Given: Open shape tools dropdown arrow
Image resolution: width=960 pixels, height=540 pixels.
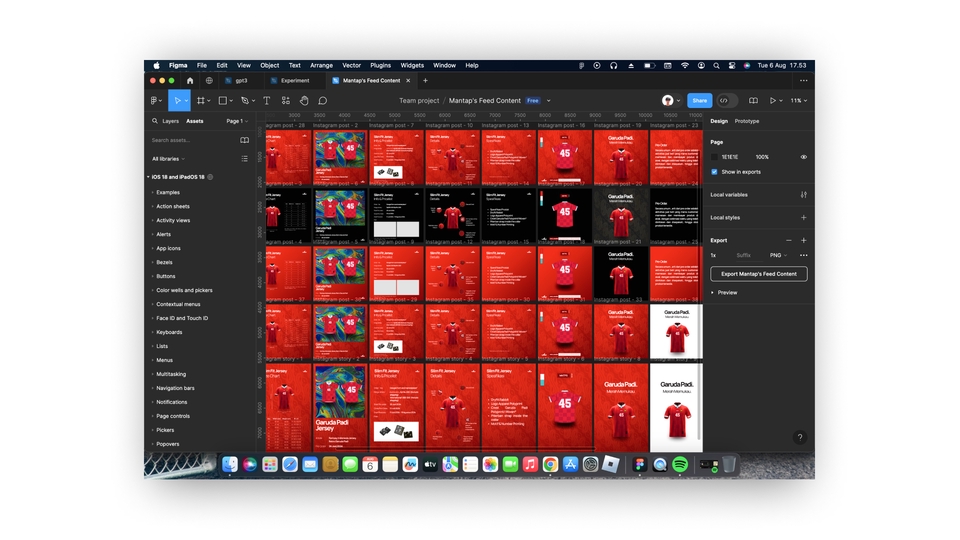Looking at the screenshot, I should (231, 101).
